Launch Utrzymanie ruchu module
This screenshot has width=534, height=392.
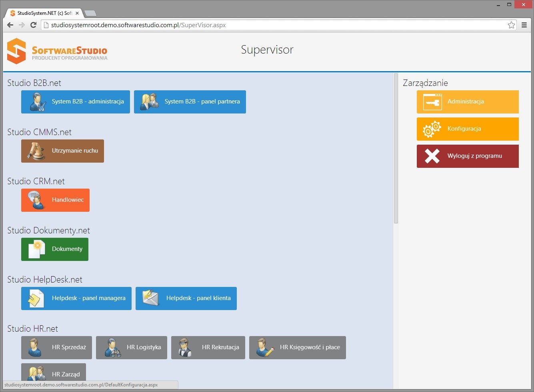(62, 151)
